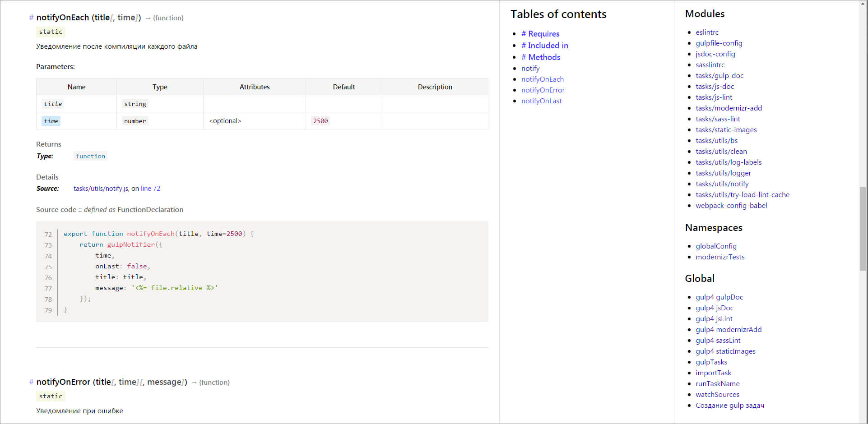The height and width of the screenshot is (424, 868).
Task: Click the static tag under notifyOnError
Action: (x=51, y=396)
